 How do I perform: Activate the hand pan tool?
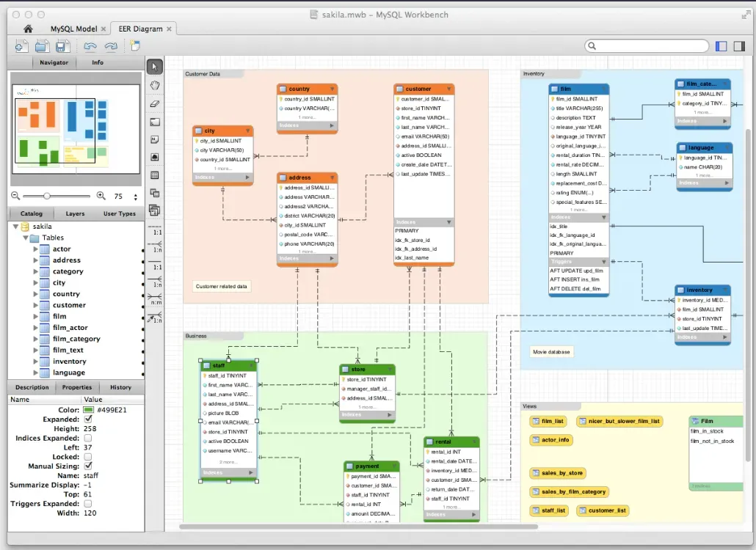click(x=154, y=85)
